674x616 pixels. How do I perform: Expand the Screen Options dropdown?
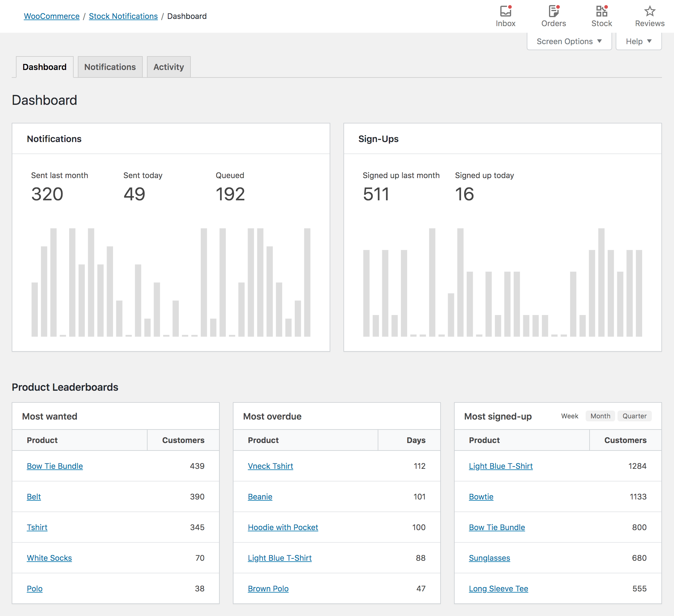569,41
